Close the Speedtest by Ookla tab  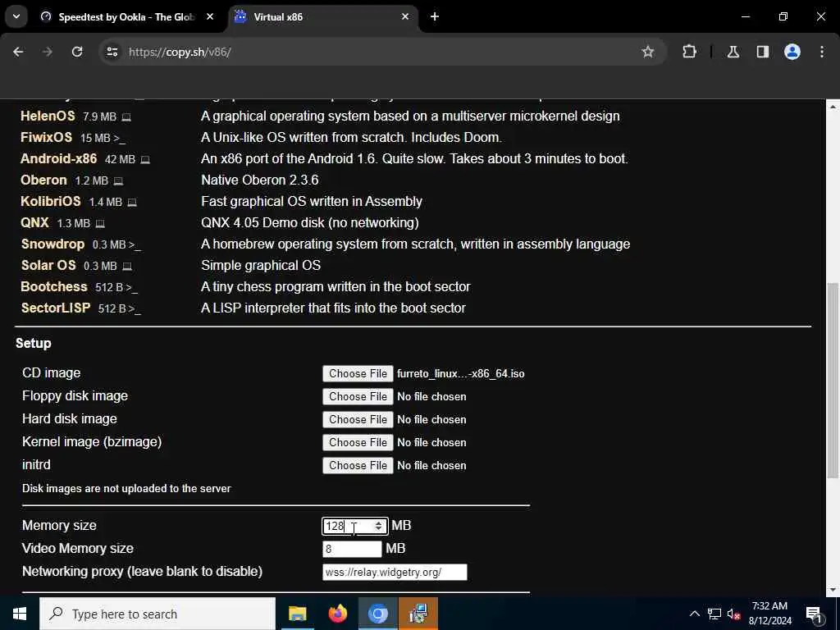(210, 16)
